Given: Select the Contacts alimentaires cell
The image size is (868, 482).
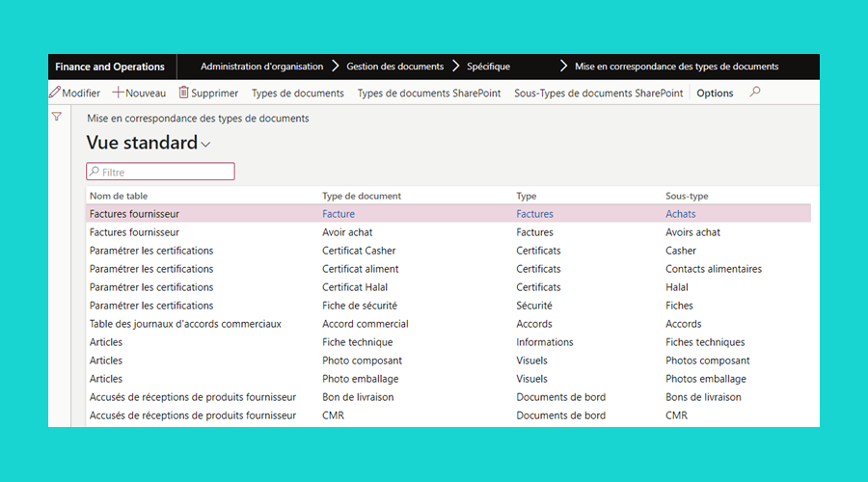Looking at the screenshot, I should click(x=714, y=269).
